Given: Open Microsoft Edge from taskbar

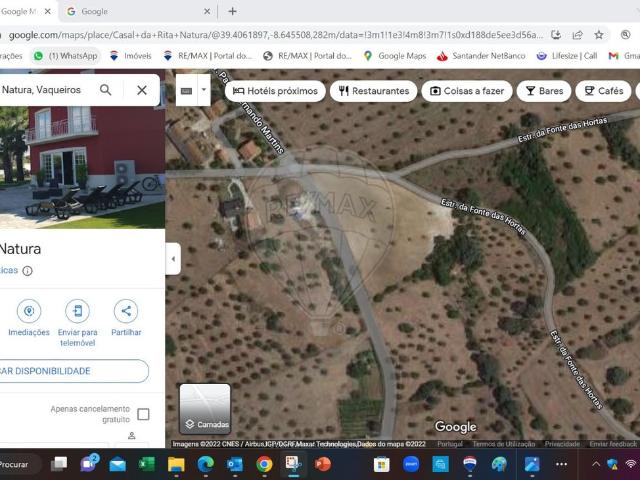Looking at the screenshot, I should tap(206, 464).
